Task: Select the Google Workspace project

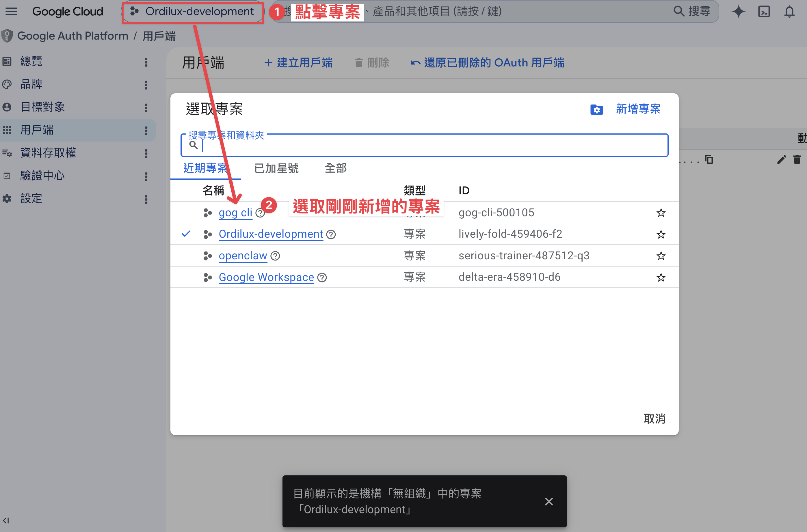Action: point(266,277)
